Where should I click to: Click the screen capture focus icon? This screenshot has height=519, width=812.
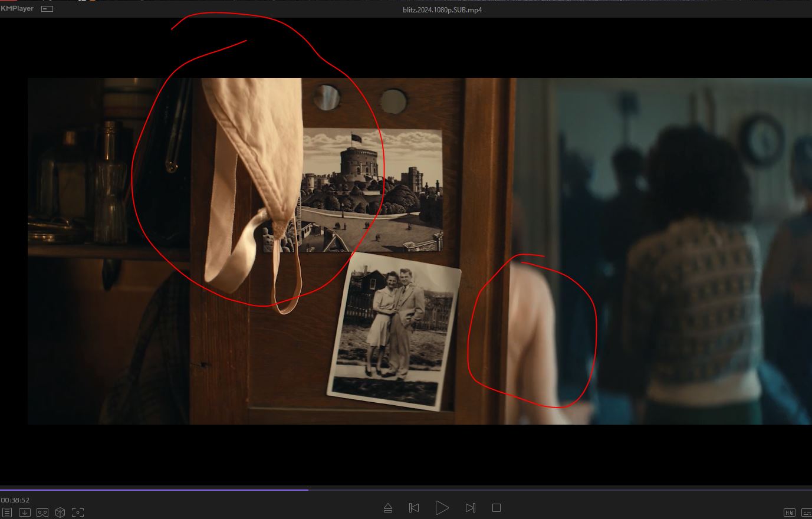point(78,513)
